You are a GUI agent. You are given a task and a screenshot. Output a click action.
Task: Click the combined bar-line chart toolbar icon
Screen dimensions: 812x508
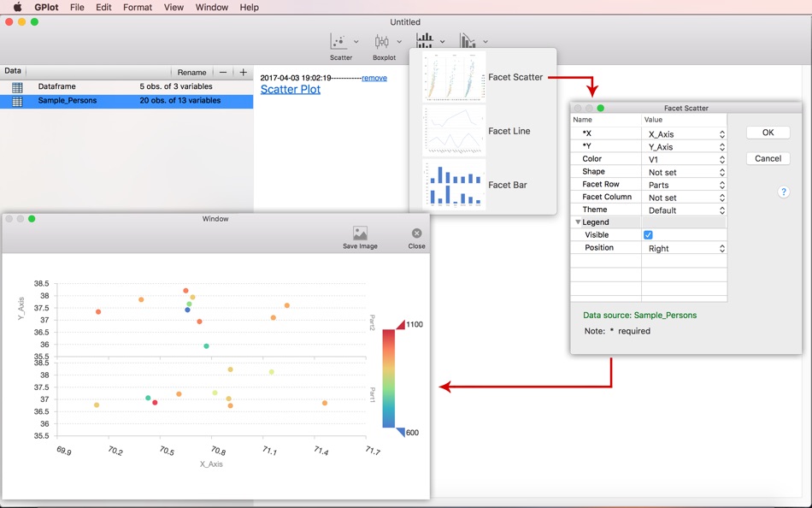pos(468,40)
